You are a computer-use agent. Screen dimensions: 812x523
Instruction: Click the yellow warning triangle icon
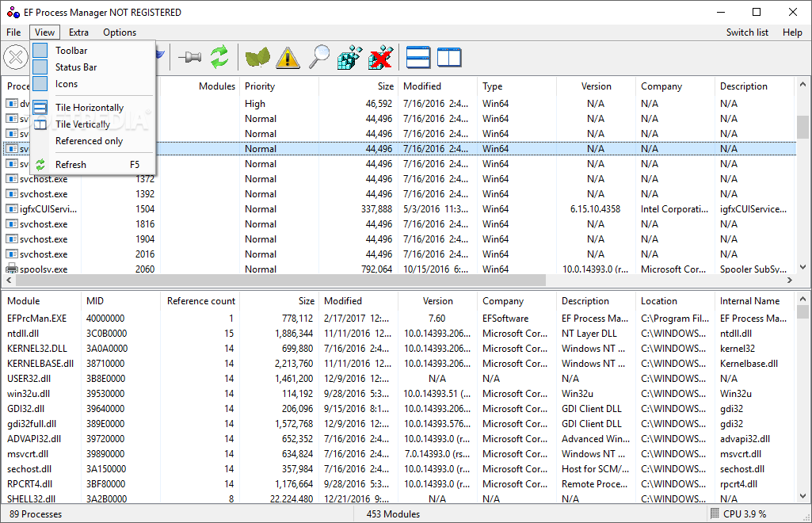pyautogui.click(x=288, y=57)
